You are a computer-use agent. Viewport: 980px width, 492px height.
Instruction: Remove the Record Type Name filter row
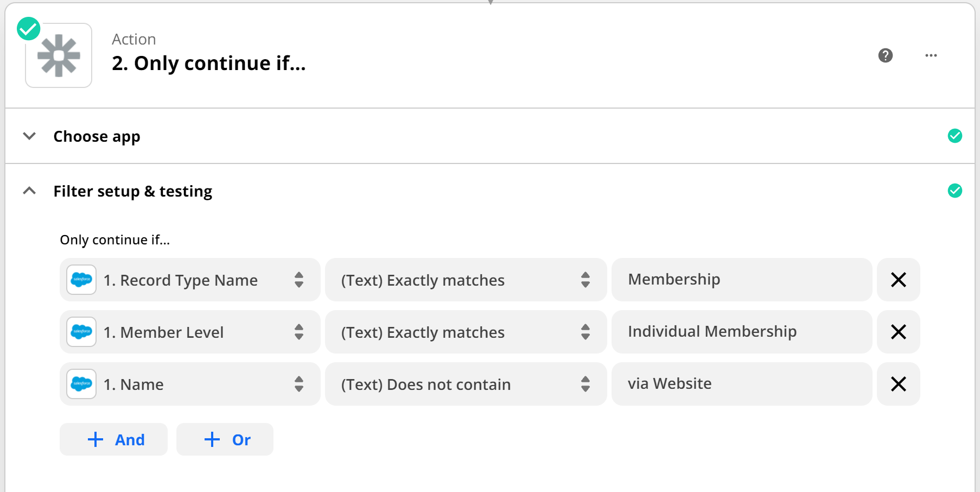[x=899, y=280]
